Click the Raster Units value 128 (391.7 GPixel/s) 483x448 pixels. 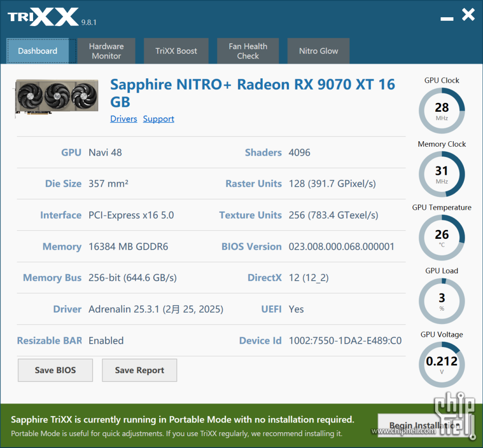tap(332, 184)
